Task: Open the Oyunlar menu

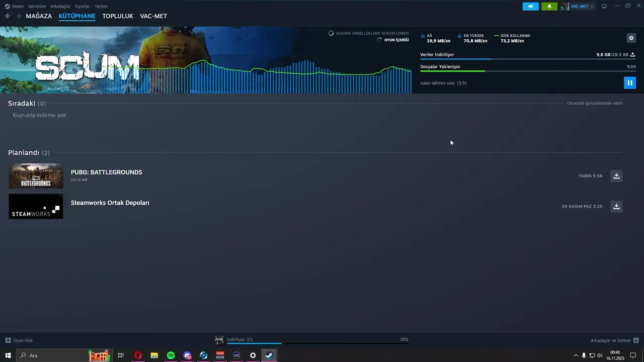Action: (x=83, y=7)
